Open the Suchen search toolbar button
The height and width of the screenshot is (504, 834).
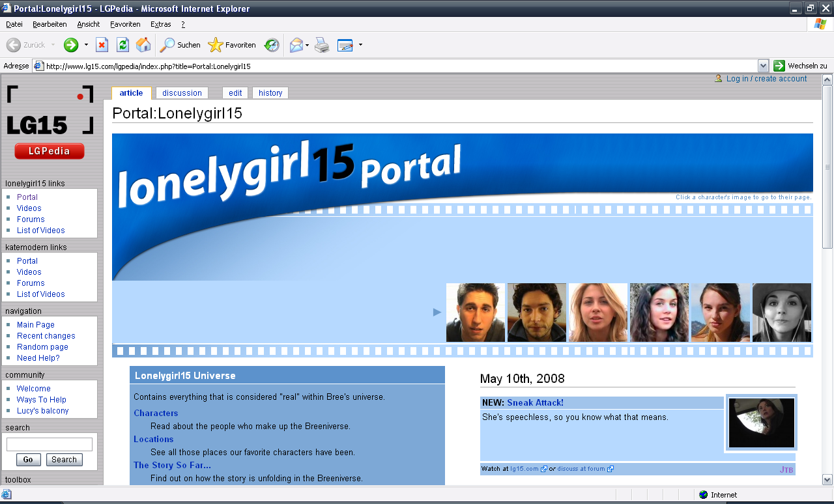180,45
